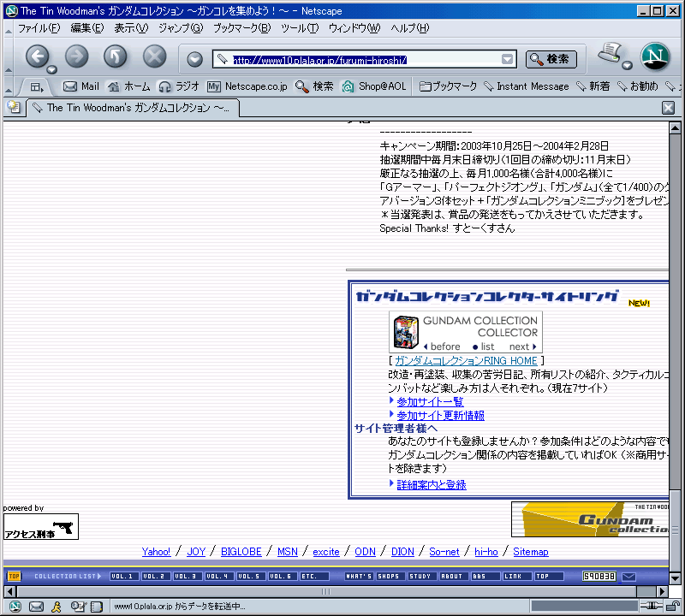Close the current tab with X button
The width and height of the screenshot is (685, 616).
[x=668, y=108]
